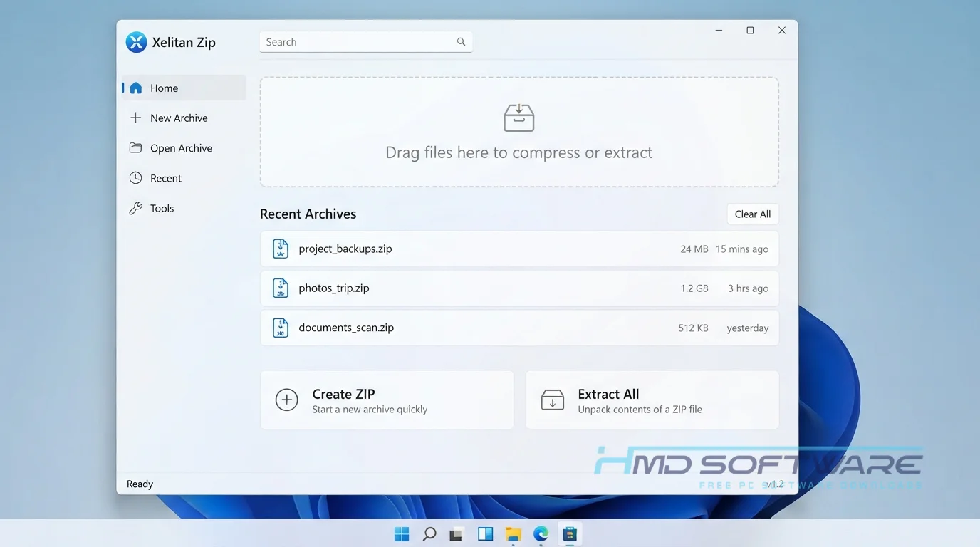The image size is (980, 547).
Task: Start a new archive with Create ZIP
Action: pos(387,400)
